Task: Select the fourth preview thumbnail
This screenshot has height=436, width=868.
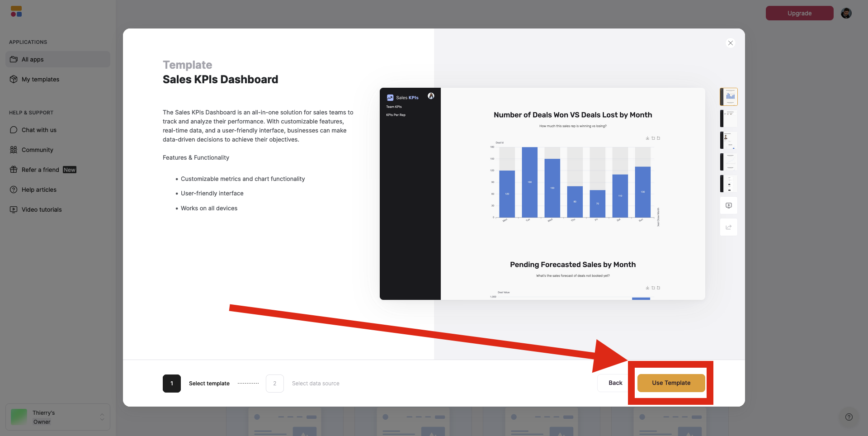Action: tap(729, 162)
